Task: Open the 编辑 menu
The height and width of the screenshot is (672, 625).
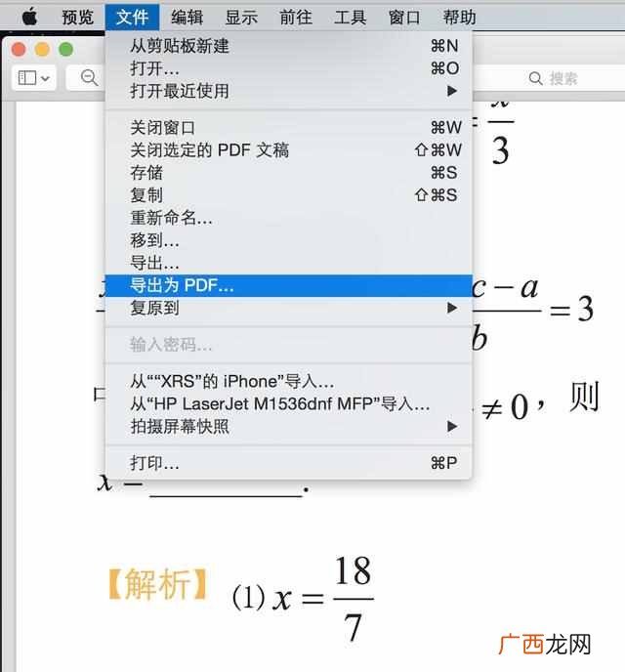Action: (187, 18)
